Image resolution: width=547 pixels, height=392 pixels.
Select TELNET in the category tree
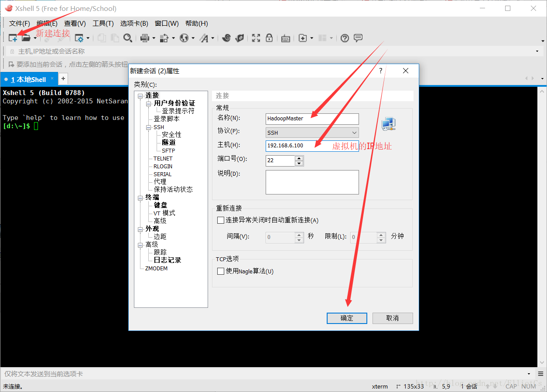(163, 158)
